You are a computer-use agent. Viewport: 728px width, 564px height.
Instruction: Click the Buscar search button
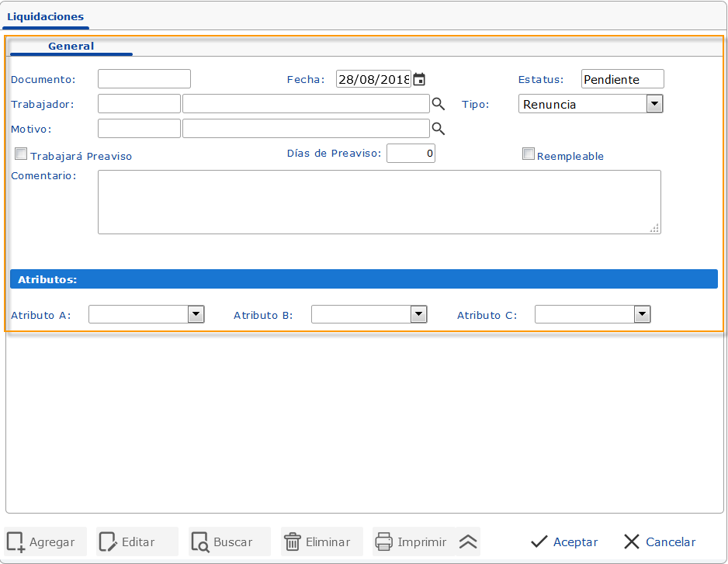pos(229,542)
